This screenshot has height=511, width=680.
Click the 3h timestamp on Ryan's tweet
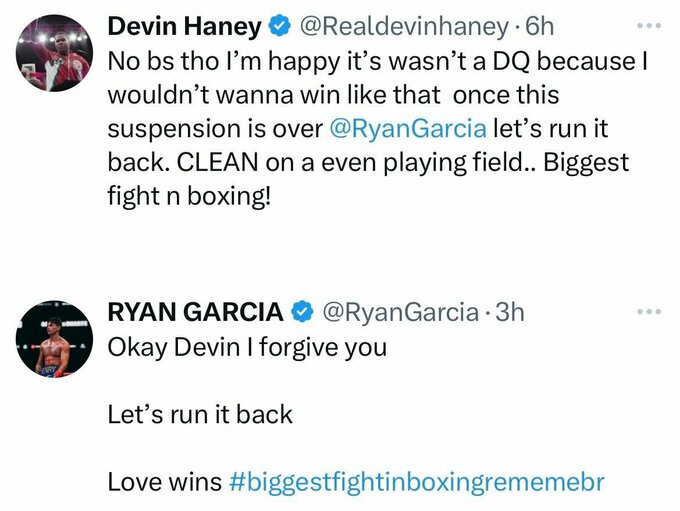509,312
